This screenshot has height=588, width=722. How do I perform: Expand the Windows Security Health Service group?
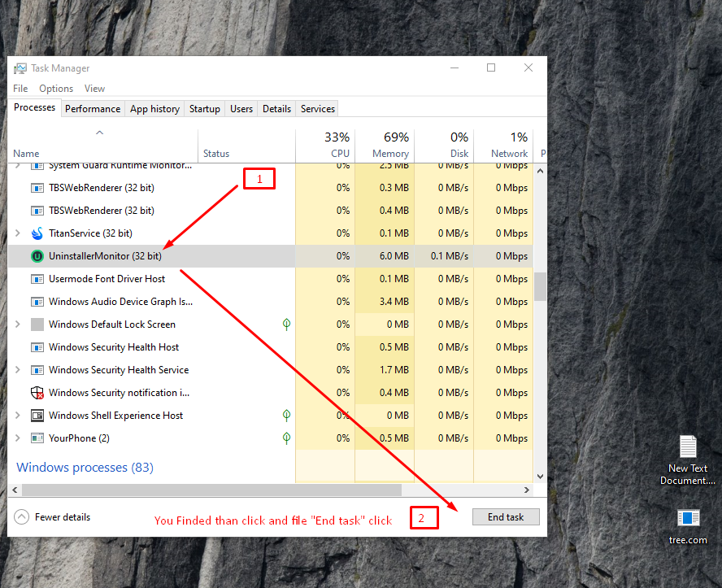click(18, 370)
